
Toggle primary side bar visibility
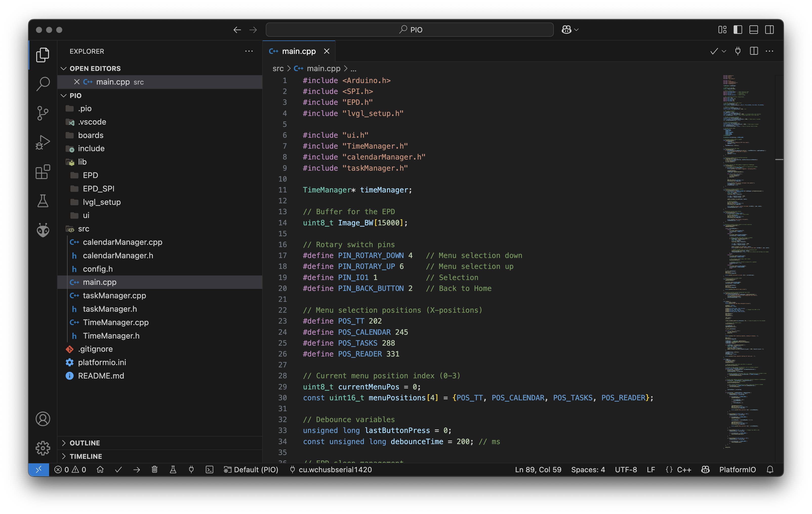click(x=738, y=30)
